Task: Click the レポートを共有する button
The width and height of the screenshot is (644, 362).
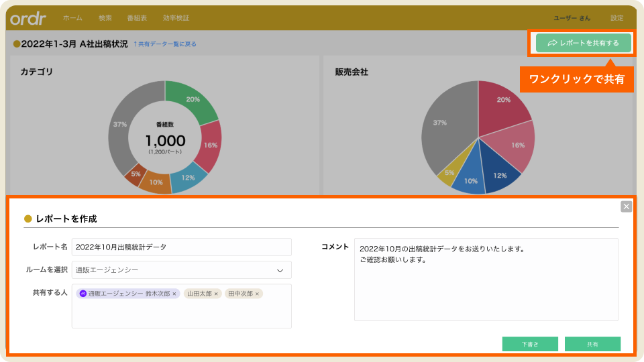Action: point(583,43)
